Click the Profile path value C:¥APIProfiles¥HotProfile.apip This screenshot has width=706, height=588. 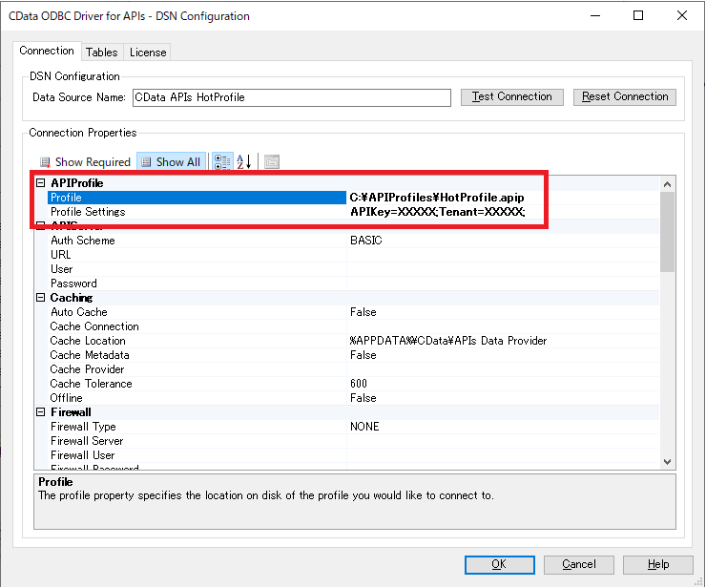click(x=437, y=198)
